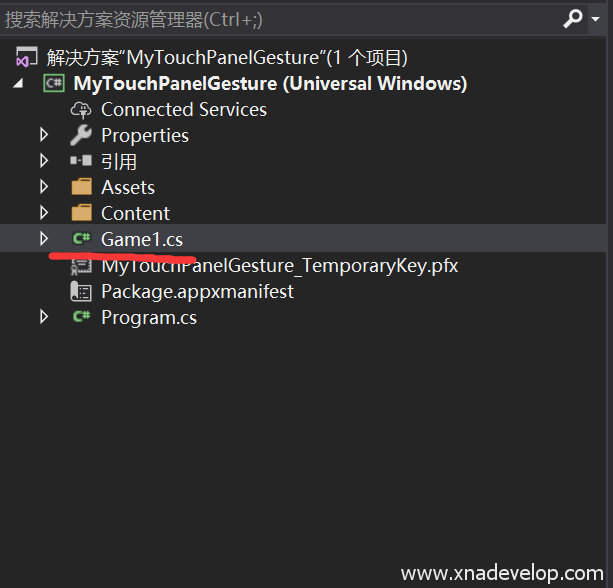Click the Content folder icon
This screenshot has width=613, height=588.
click(81, 214)
